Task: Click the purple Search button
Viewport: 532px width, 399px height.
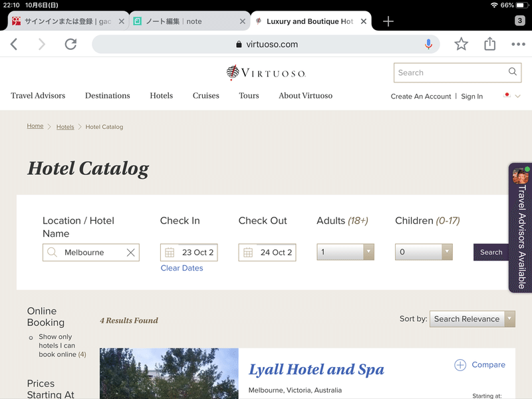Action: click(x=491, y=252)
